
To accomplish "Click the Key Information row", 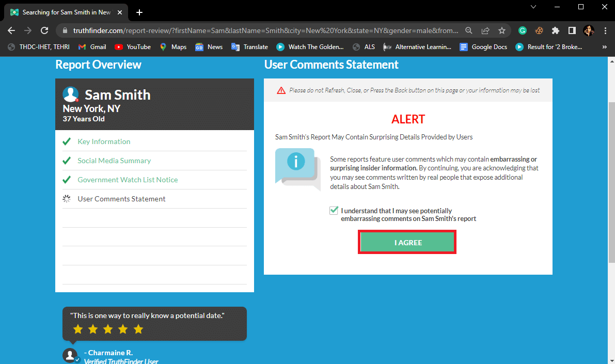I will [x=154, y=141].
